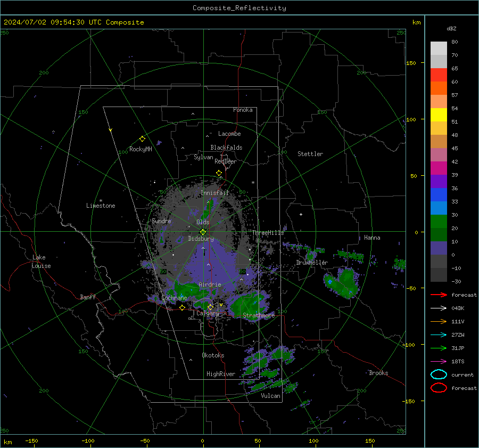
Task: Click the Composite_Reflectivity title
Action: point(240,8)
